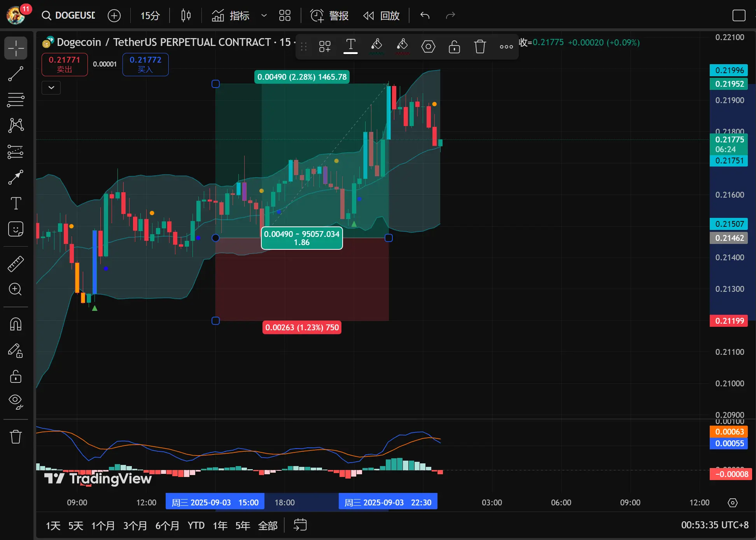
Task: Toggle lock all drawings
Action: point(16,376)
